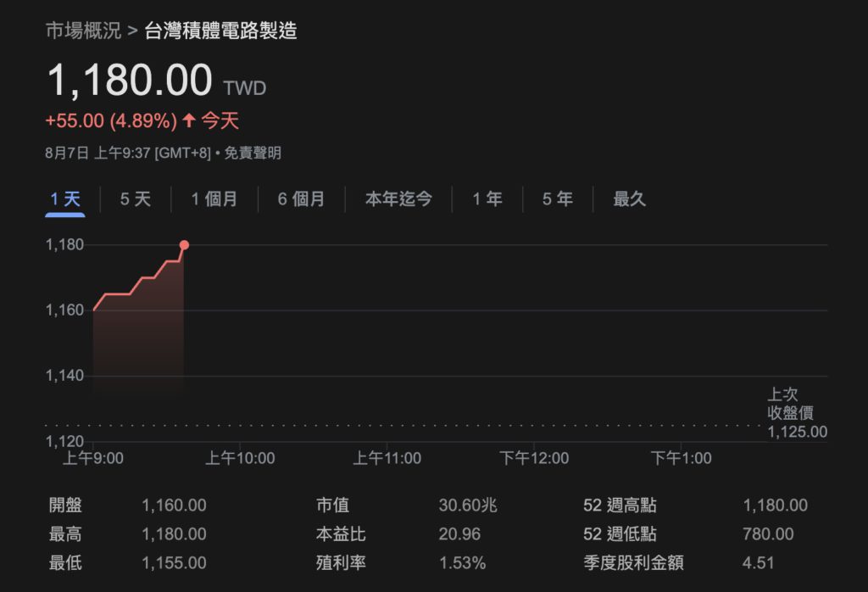Screen dimensions: 868x592
Task: Click the 1,180.00 TWD current price
Action: tap(130, 81)
